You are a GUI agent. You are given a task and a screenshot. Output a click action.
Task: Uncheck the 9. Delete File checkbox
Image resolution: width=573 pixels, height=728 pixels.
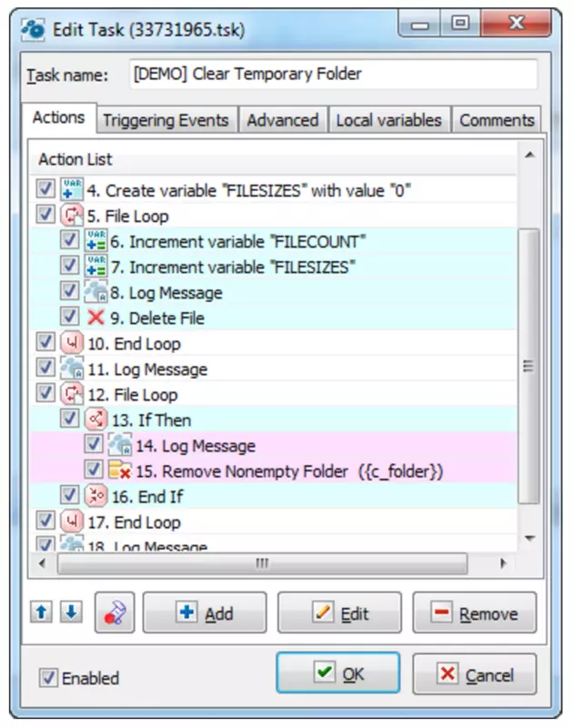pos(70,317)
